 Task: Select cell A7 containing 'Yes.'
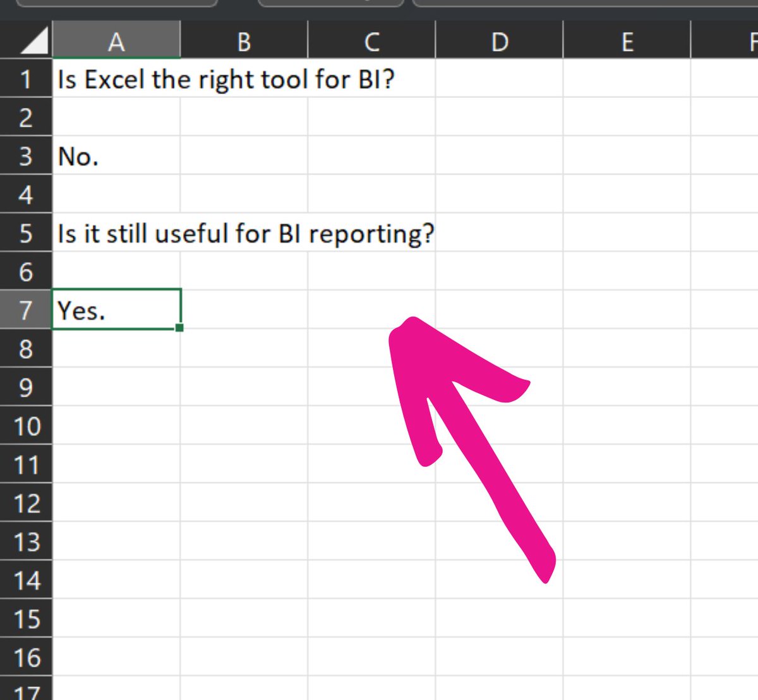[x=117, y=310]
